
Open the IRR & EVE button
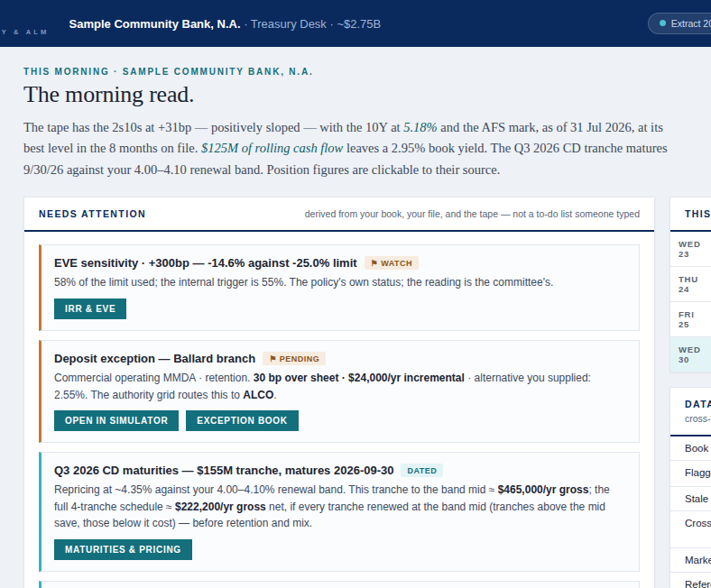[x=90, y=308]
